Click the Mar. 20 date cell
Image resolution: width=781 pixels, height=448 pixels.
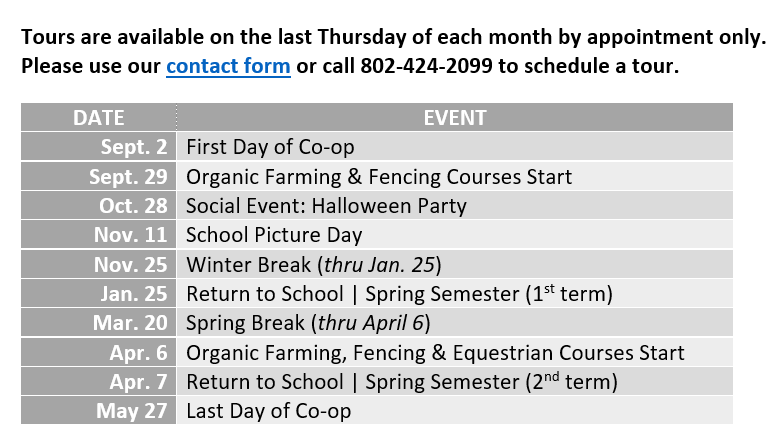99,323
